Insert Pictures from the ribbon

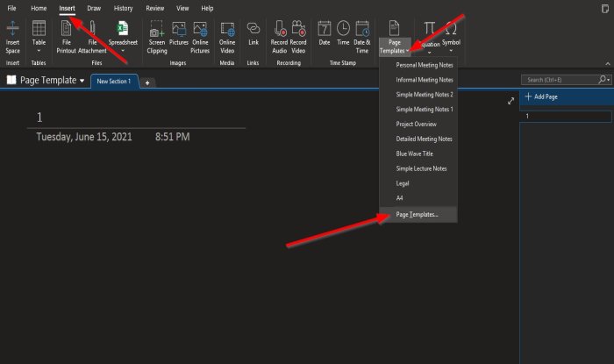[x=179, y=29]
